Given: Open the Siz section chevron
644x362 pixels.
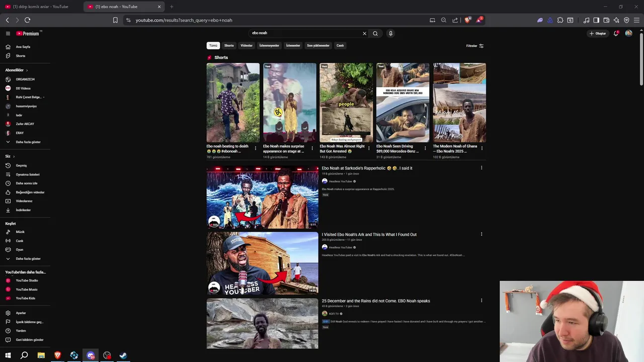Looking at the screenshot, I should [x=14, y=156].
